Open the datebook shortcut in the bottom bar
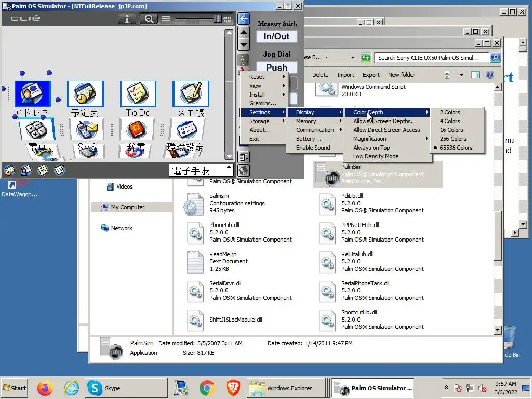532x399 pixels. coord(9,170)
